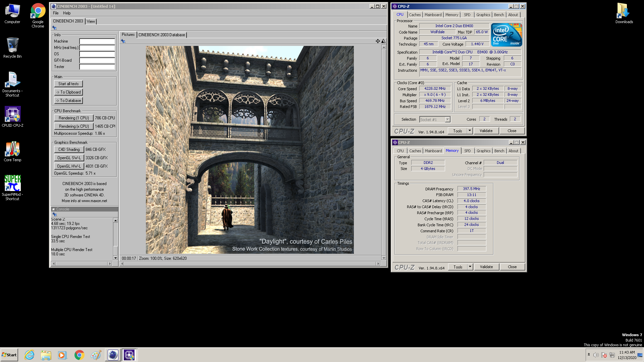Image resolution: width=644 pixels, height=362 pixels.
Task: Click Start all tests button
Action: click(x=68, y=84)
